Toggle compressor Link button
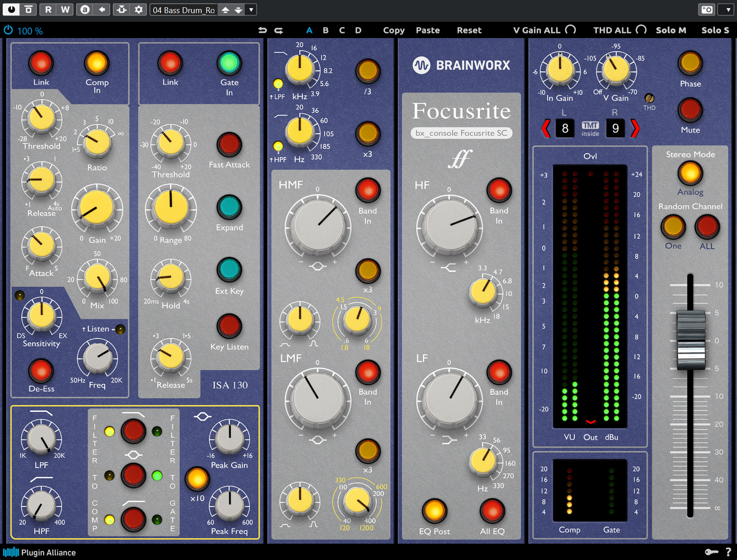Image resolution: width=737 pixels, height=560 pixels. pyautogui.click(x=41, y=63)
